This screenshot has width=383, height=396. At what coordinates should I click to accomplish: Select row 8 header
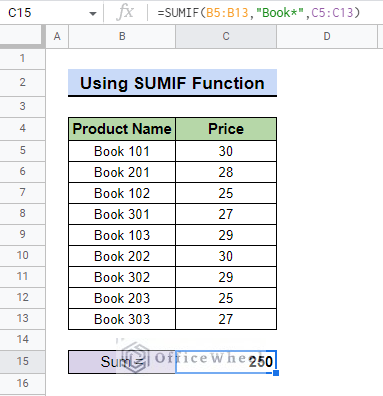coord(22,214)
